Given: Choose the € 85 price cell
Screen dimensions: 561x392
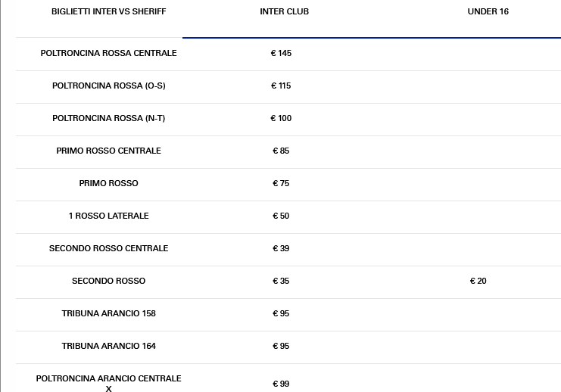Looking at the screenshot, I should coord(281,151).
